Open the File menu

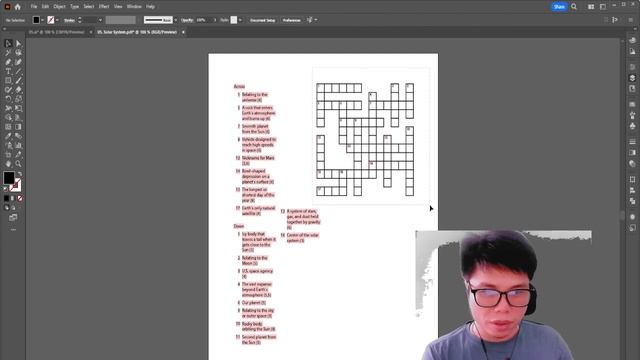point(34,7)
